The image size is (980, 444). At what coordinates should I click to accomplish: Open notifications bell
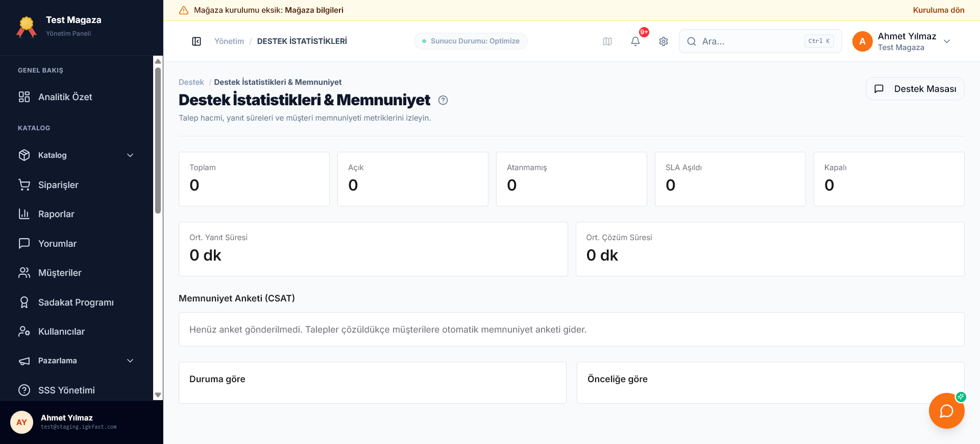(635, 41)
